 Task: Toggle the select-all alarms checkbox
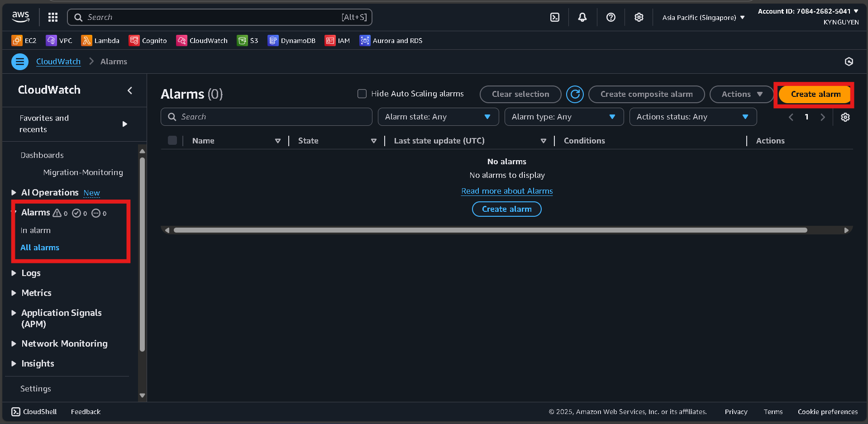[x=172, y=140]
